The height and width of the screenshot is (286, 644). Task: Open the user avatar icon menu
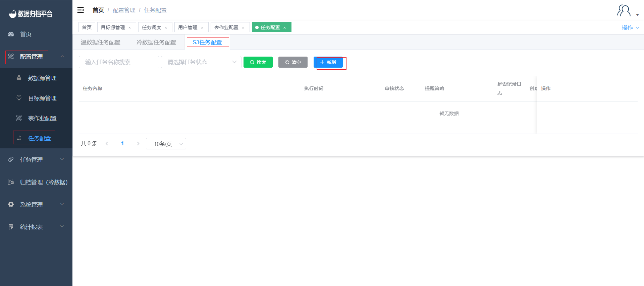coord(624,11)
